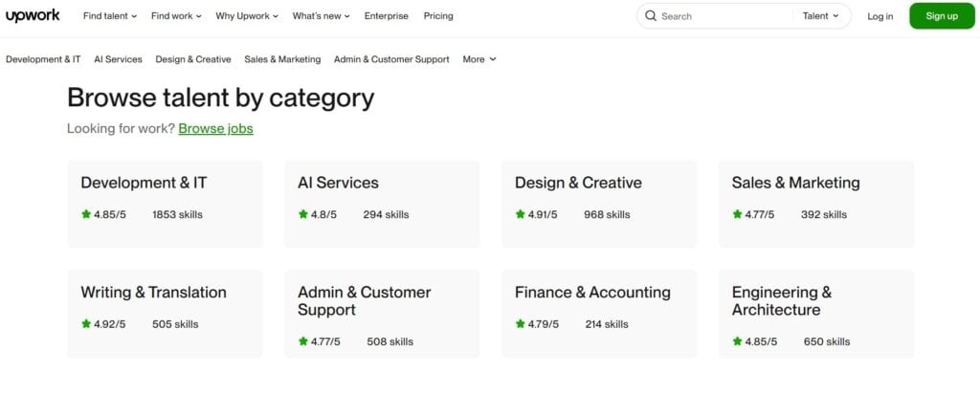Viewport: 980px width, 395px height.
Task: Open the Sales & Marketing card title
Action: pos(795,183)
